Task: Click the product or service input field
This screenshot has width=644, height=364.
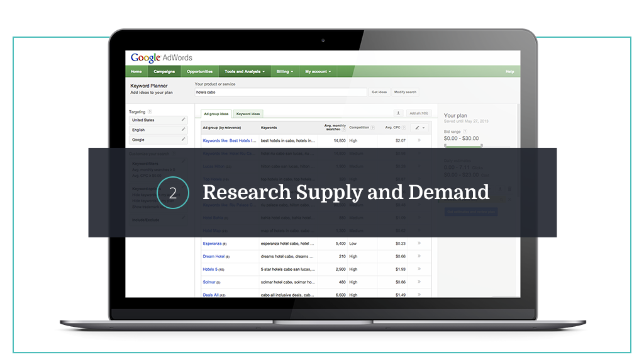Action: point(280,92)
